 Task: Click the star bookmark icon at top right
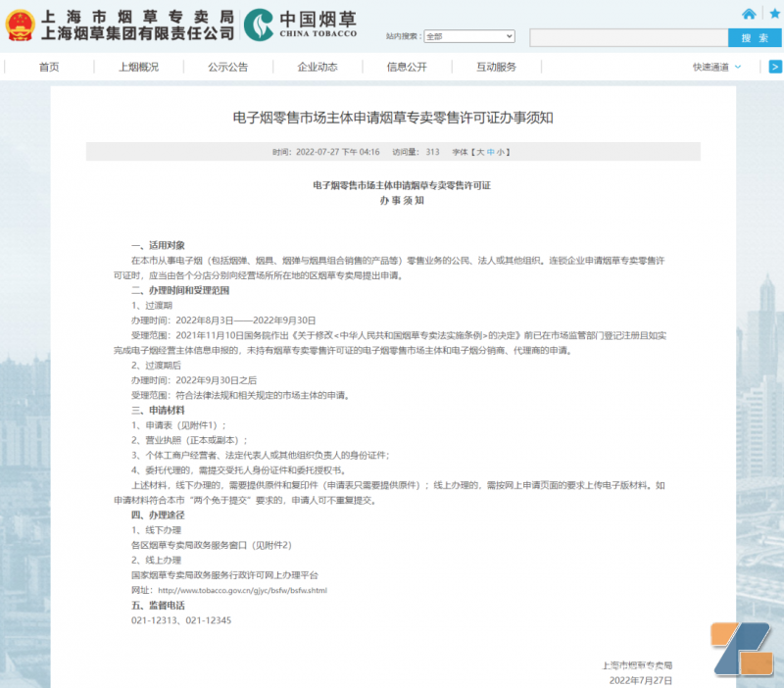[774, 13]
